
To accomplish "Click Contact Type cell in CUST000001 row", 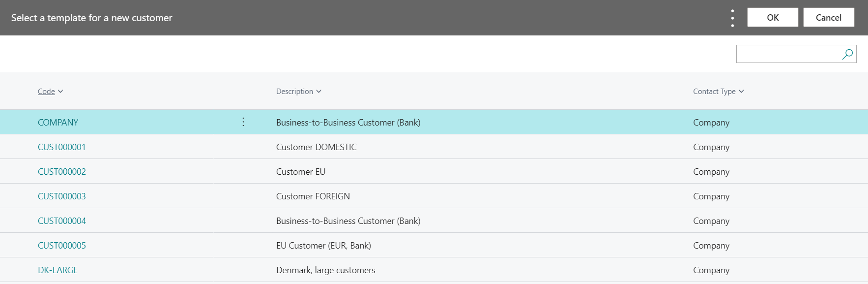I will [711, 147].
